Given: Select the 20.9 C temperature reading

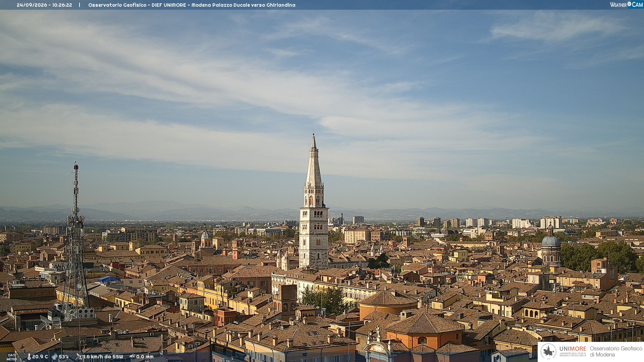Looking at the screenshot, I should click(40, 357).
